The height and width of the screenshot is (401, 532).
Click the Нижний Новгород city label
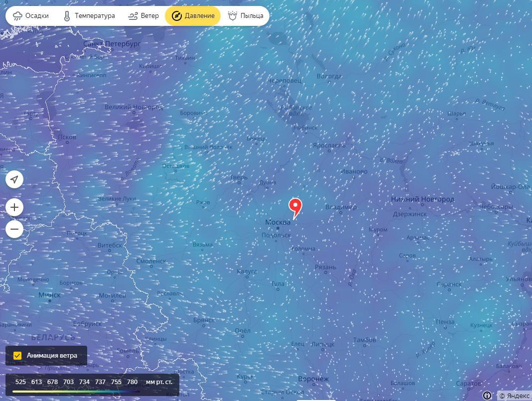(422, 199)
